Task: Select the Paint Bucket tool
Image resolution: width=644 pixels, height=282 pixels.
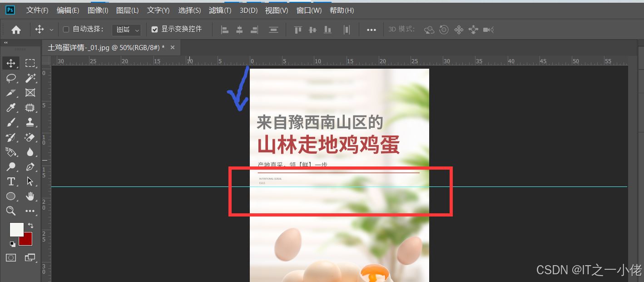Action: pos(11,152)
